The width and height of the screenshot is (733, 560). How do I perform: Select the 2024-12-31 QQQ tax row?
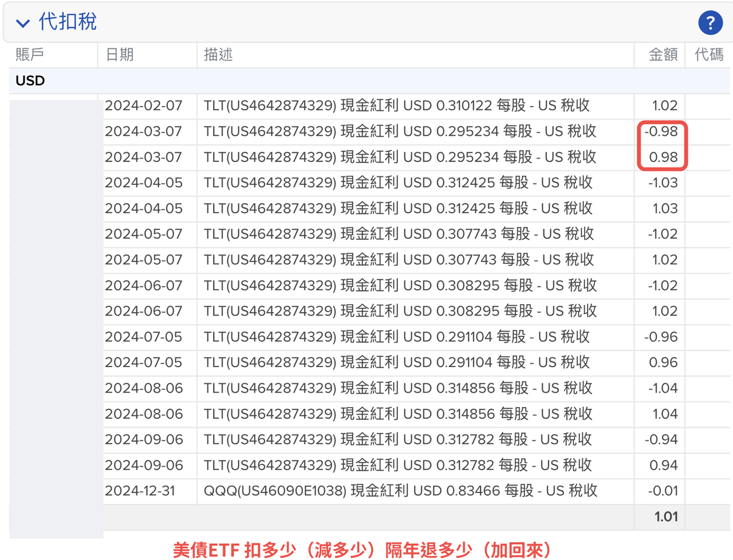(x=366, y=491)
